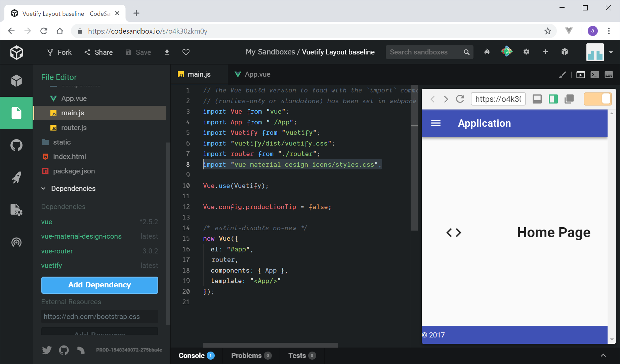The height and width of the screenshot is (364, 620).
Task: Toggle the preview-only view mode icon
Action: (580, 75)
